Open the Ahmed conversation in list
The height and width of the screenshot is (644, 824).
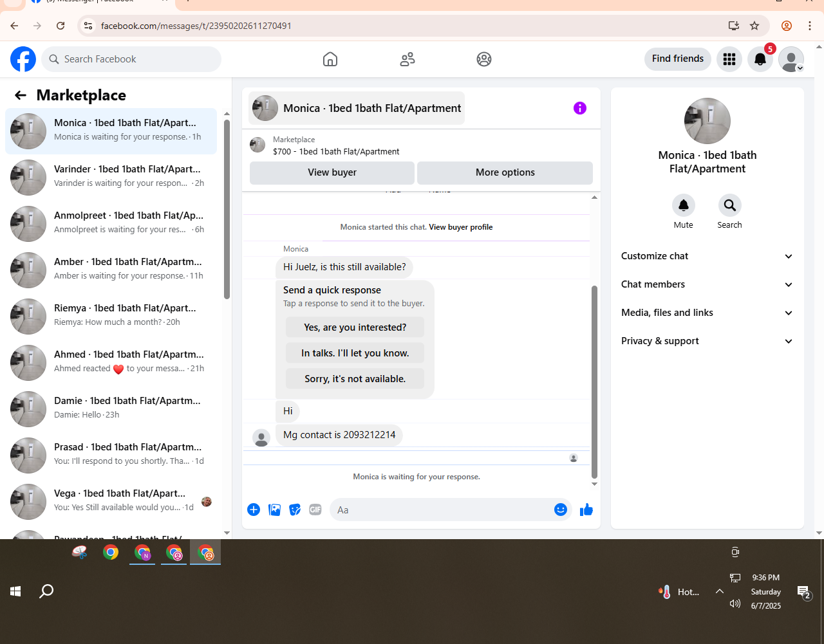click(111, 363)
